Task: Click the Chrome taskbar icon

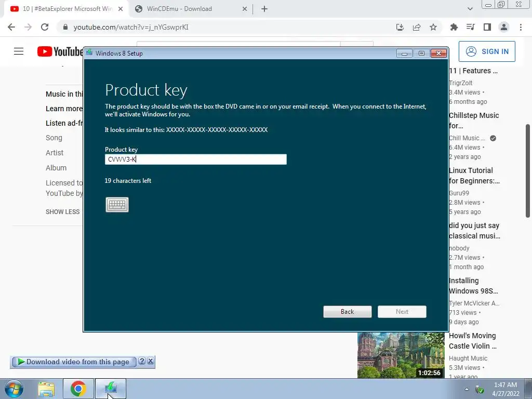Action: 78,389
